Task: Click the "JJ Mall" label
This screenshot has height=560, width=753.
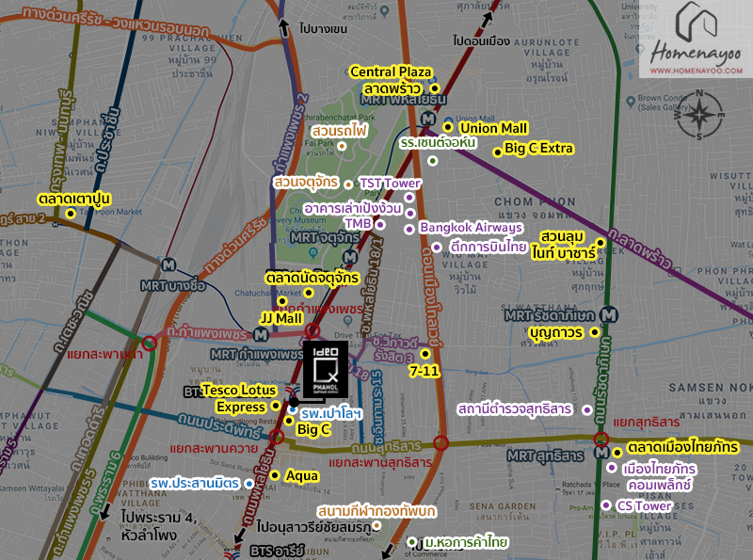Action: click(280, 318)
